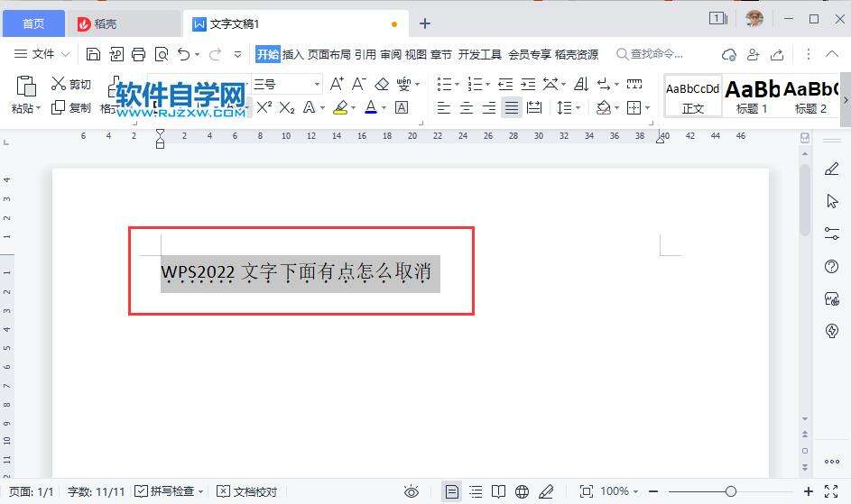Viewport: 851px width, 504px height.
Task: Open the 页面布局 ribbon tab
Action: pyautogui.click(x=328, y=54)
